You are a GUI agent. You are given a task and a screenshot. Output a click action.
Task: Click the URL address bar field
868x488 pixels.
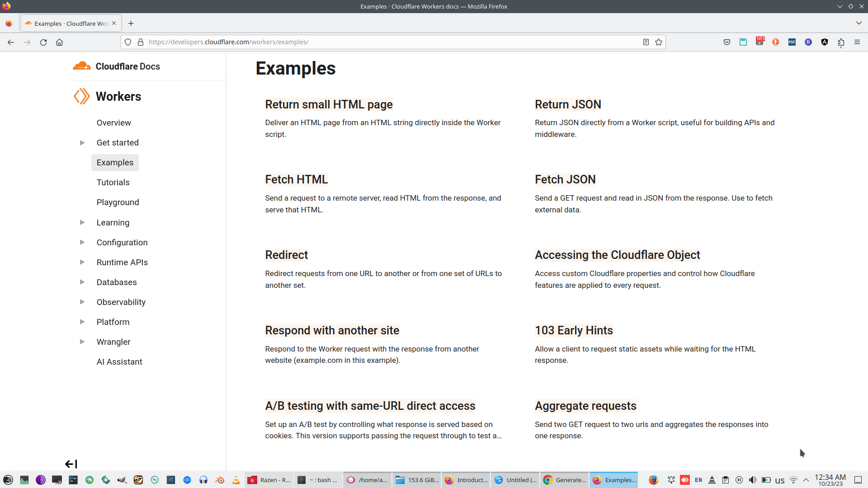[389, 42]
